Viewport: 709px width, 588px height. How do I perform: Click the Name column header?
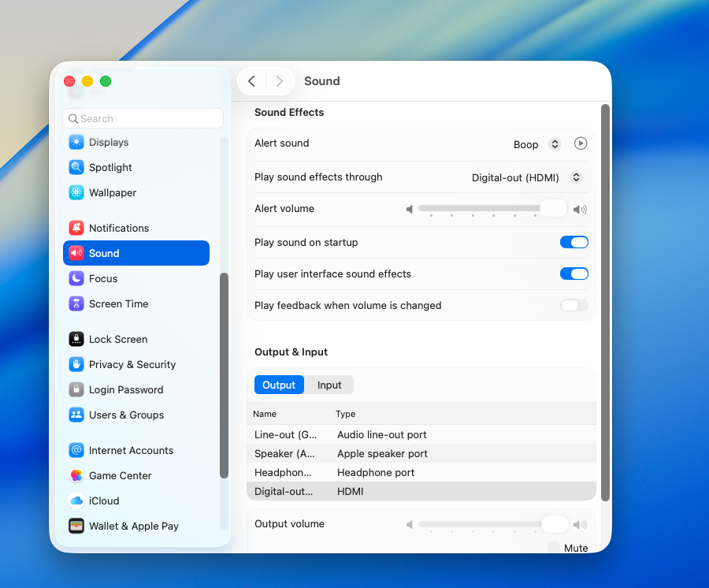pos(265,414)
